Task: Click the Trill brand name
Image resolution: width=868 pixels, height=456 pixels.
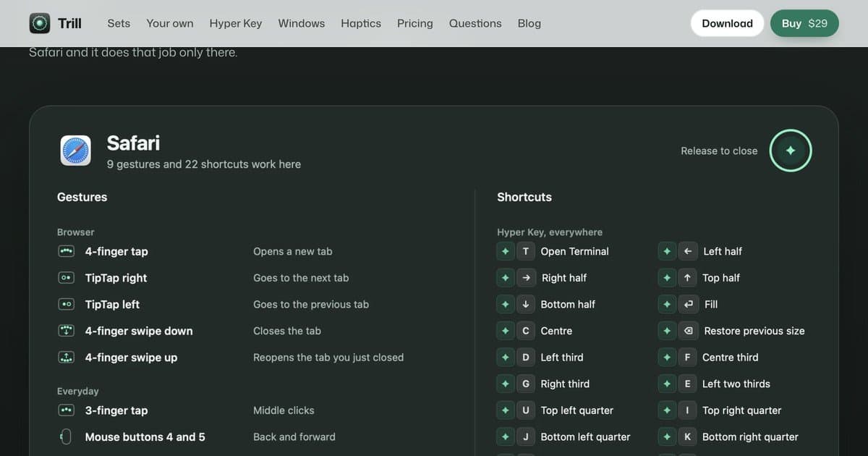Action: [x=69, y=23]
